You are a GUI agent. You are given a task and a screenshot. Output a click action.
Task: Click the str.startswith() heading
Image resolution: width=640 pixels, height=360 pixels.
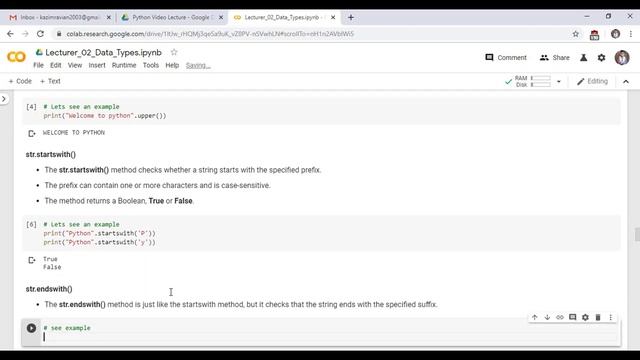[51, 154]
